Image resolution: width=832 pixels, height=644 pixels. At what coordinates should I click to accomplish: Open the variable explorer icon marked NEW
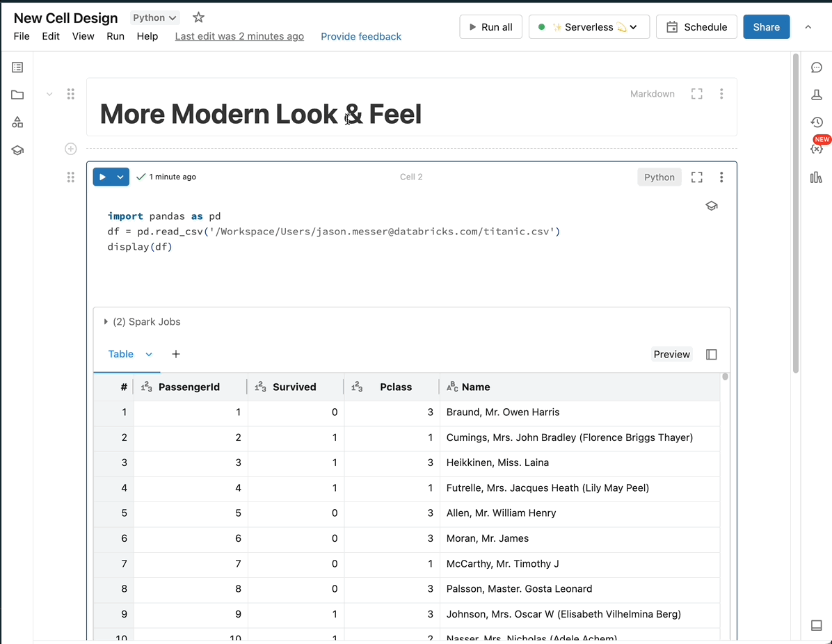click(817, 149)
